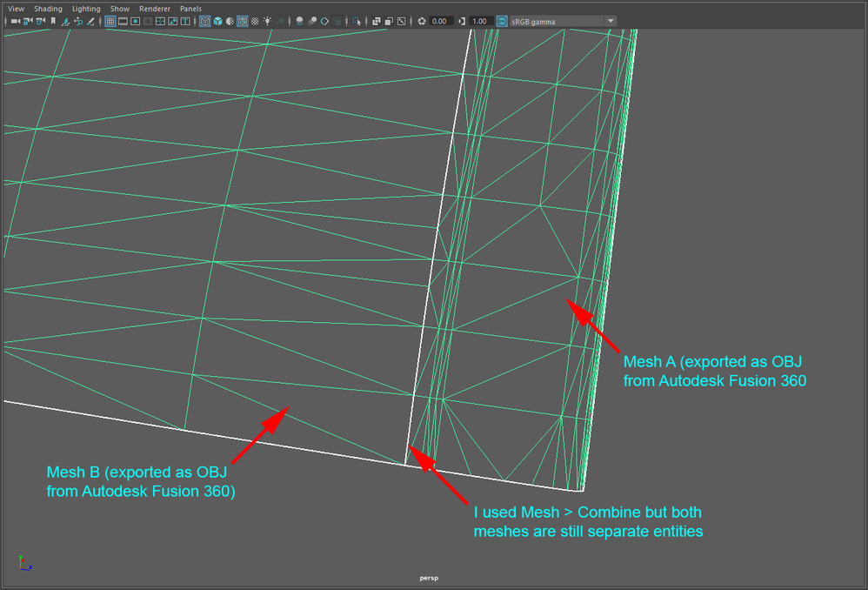Click the XYZ axis gizmo in the viewport

[24, 563]
